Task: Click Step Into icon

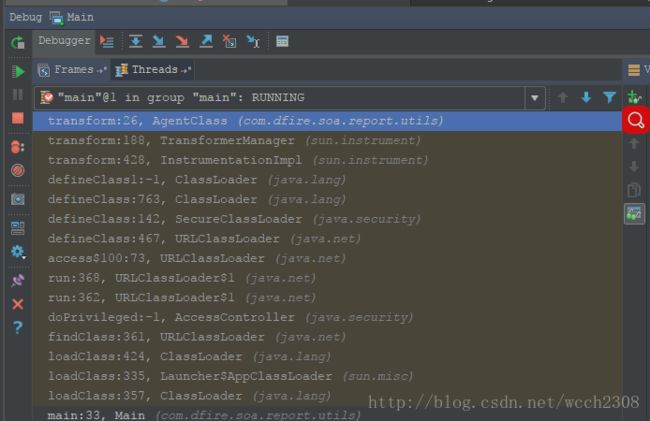Action: 159,41
